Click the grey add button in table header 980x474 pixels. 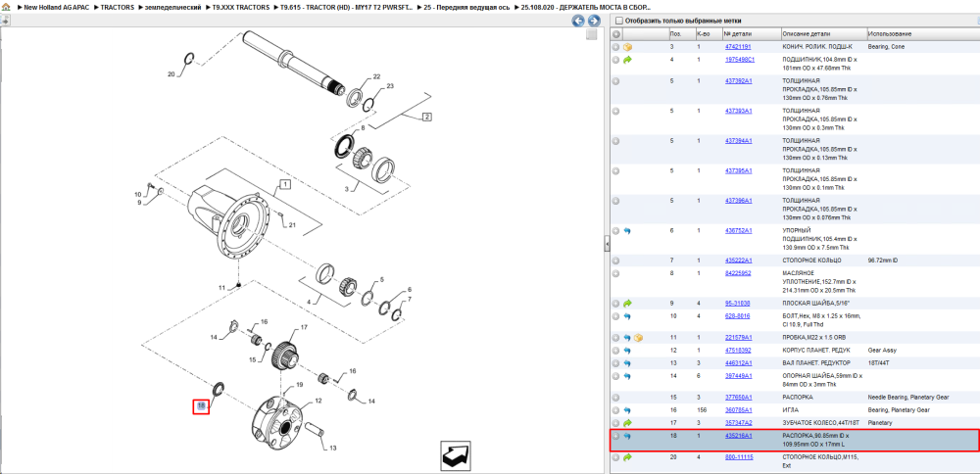pos(616,33)
